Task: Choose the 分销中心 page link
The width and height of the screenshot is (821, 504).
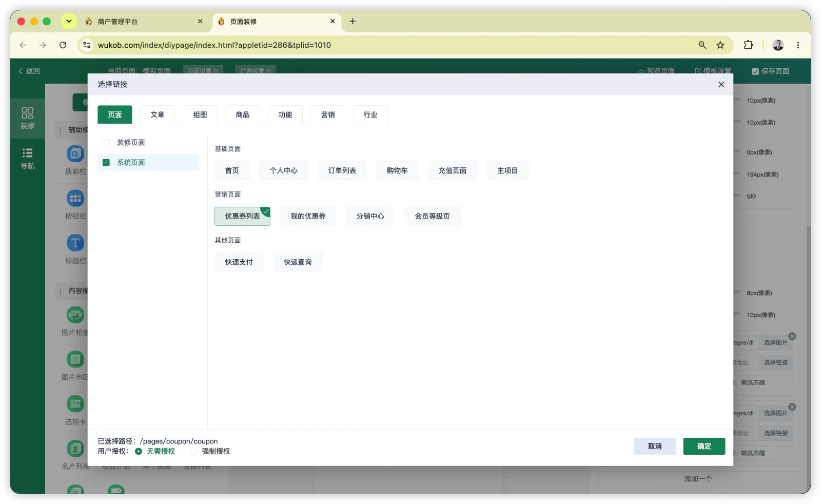Action: tap(370, 216)
